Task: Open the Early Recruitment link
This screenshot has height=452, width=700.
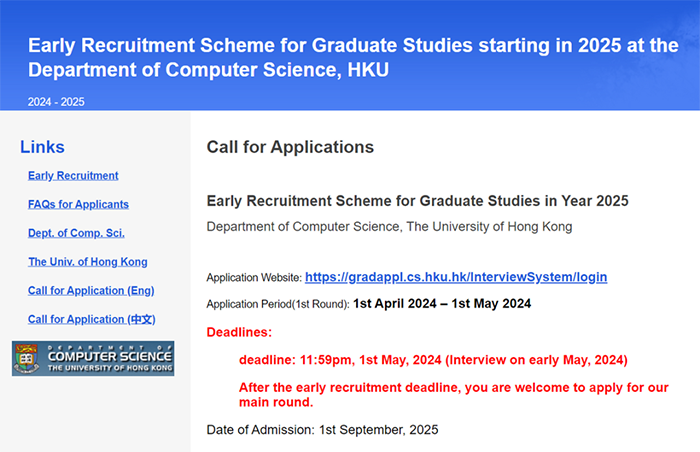Action: 73,176
